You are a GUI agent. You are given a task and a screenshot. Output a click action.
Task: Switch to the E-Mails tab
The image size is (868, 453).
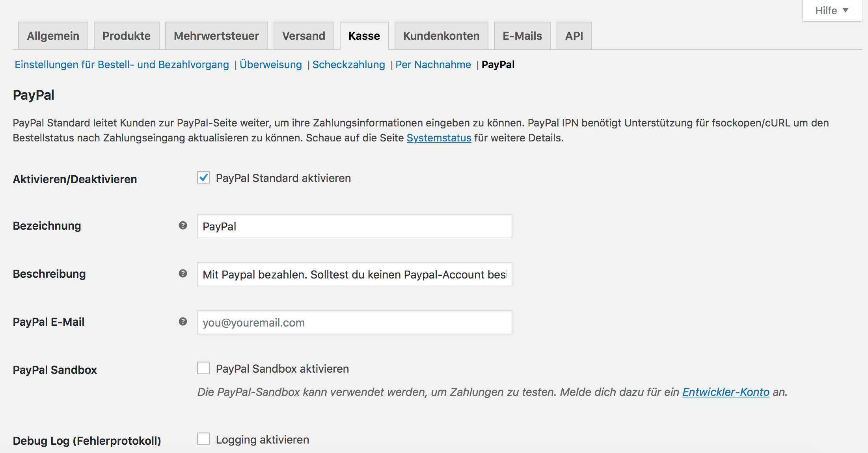coord(522,36)
